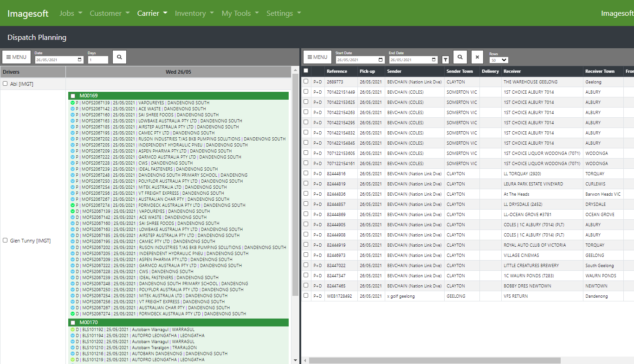Viewport: 634px width, 364px height.
Task: Click status icon of D MOFS2067139 VAPOUREYES row
Action: (x=73, y=211)
